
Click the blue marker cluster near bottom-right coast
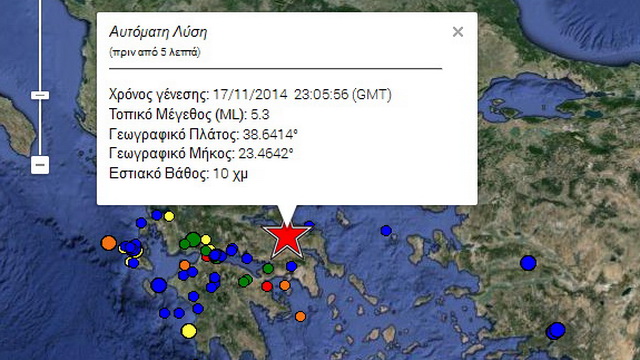click(556, 331)
